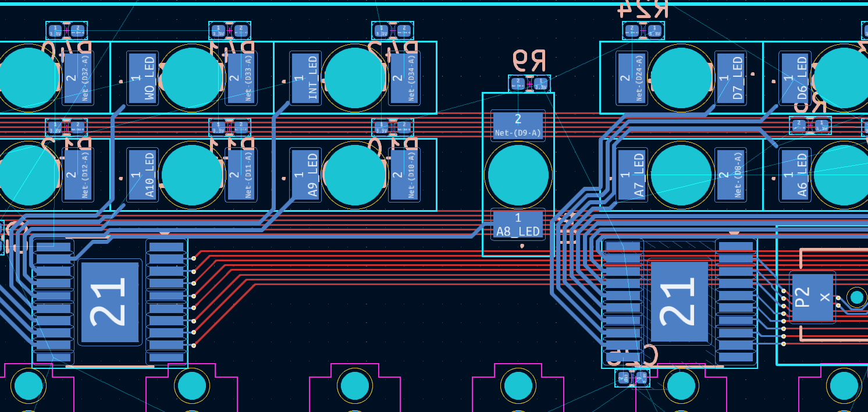Select the Net-(D11-A) pad

(x=241, y=175)
